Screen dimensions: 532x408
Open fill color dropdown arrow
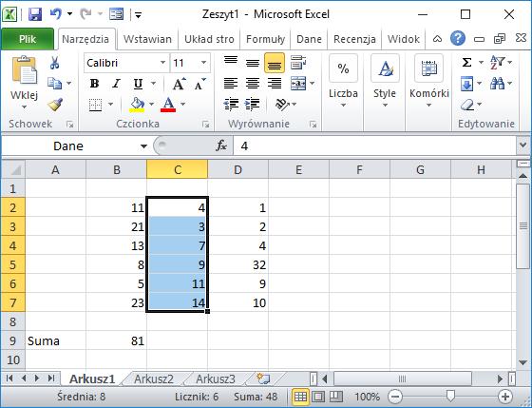coord(151,105)
